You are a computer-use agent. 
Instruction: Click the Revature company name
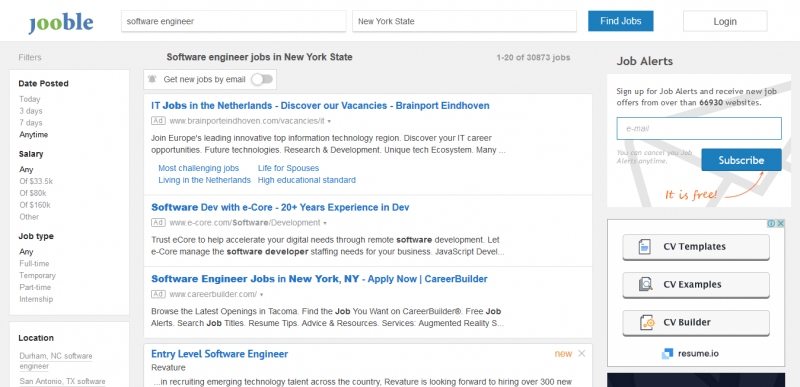pyautogui.click(x=168, y=368)
